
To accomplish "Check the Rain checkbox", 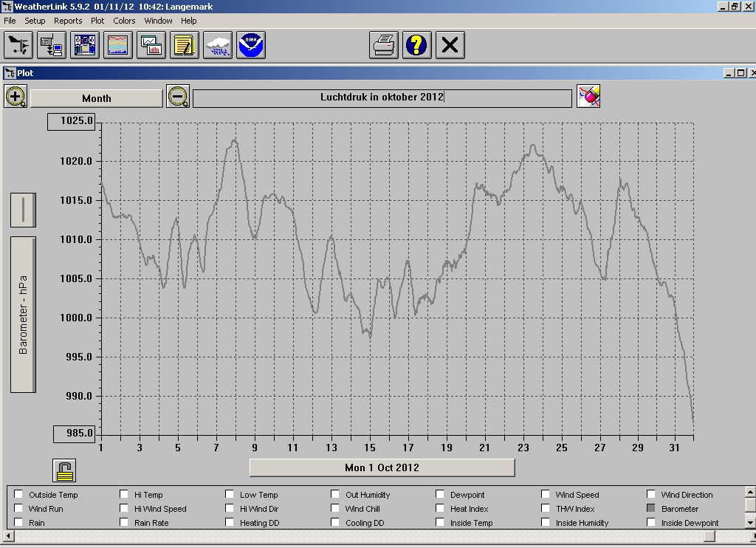I will (x=18, y=522).
